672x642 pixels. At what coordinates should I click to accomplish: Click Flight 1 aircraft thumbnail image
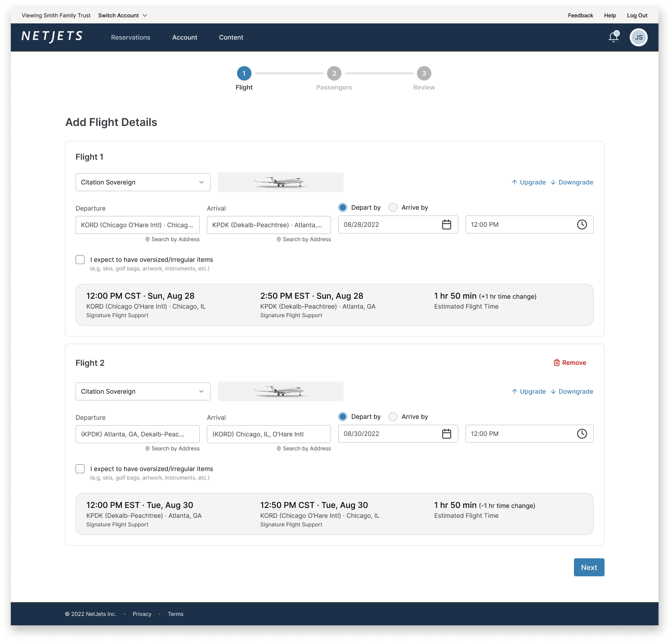[281, 182]
